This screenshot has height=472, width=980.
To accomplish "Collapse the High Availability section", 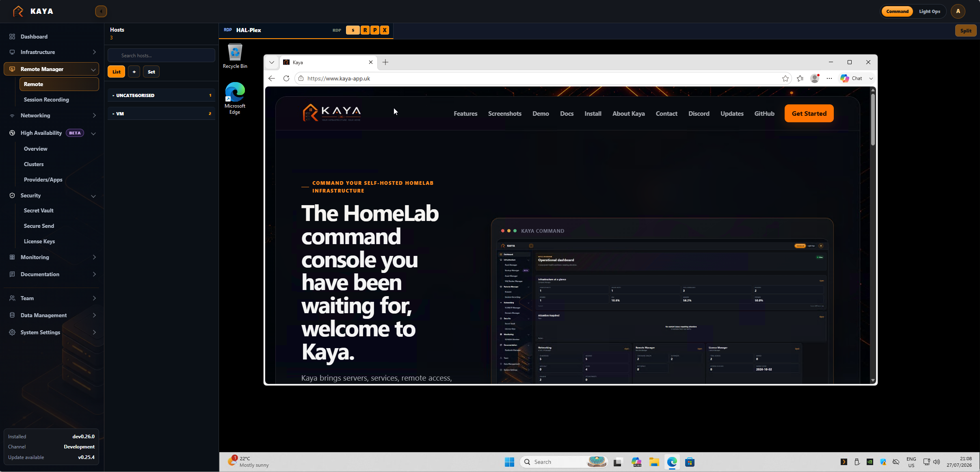I will 53,133.
